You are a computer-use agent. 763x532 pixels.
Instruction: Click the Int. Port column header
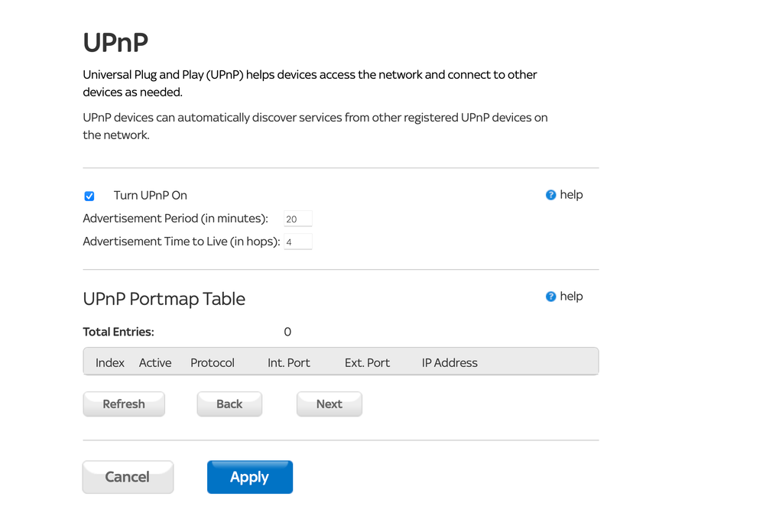tap(289, 363)
